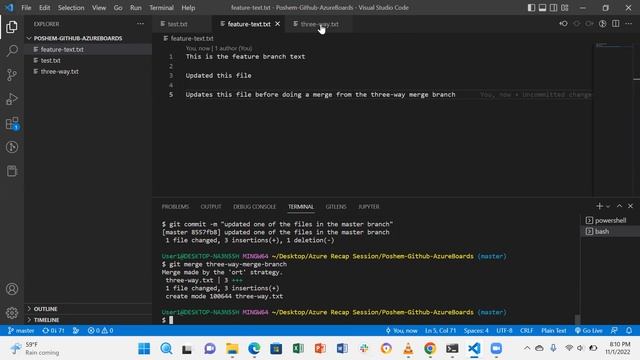Open the Explorer view in activity bar
640x360 pixels.
pos(12,27)
